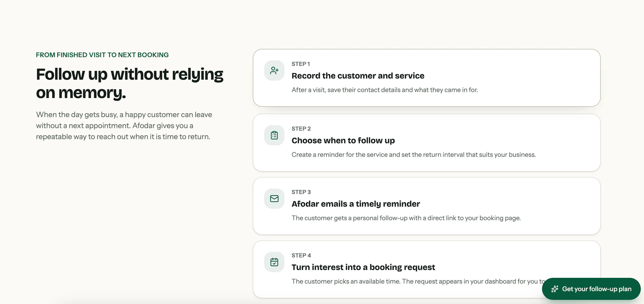Click the sparkle icon on follow-up plan button
Viewport: 644px width, 304px height.
(x=555, y=289)
